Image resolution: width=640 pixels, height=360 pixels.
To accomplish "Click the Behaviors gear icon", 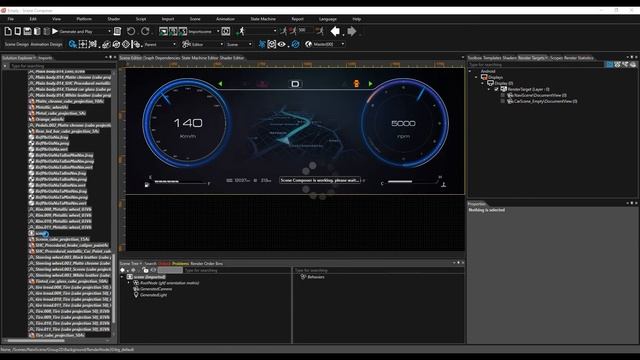I will pos(303,277).
